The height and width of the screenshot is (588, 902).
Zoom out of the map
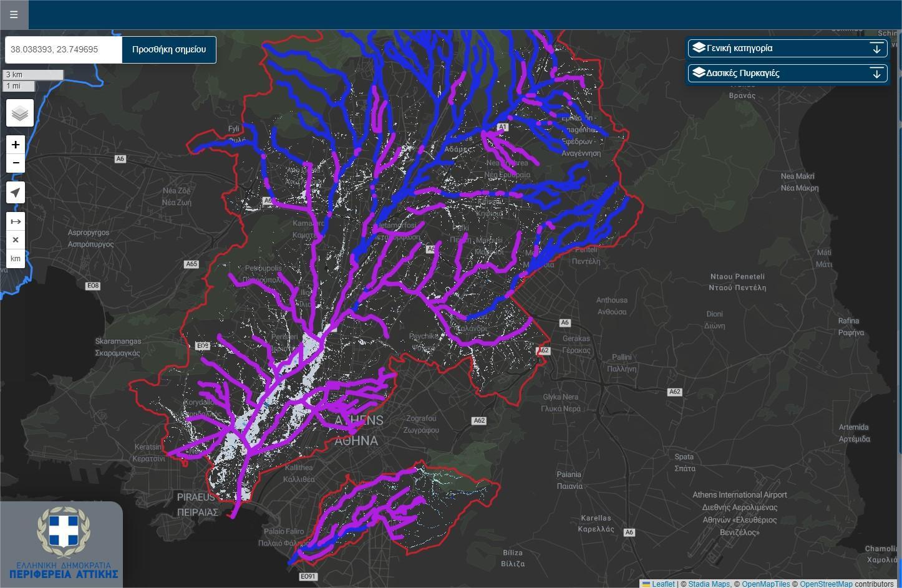pos(16,163)
